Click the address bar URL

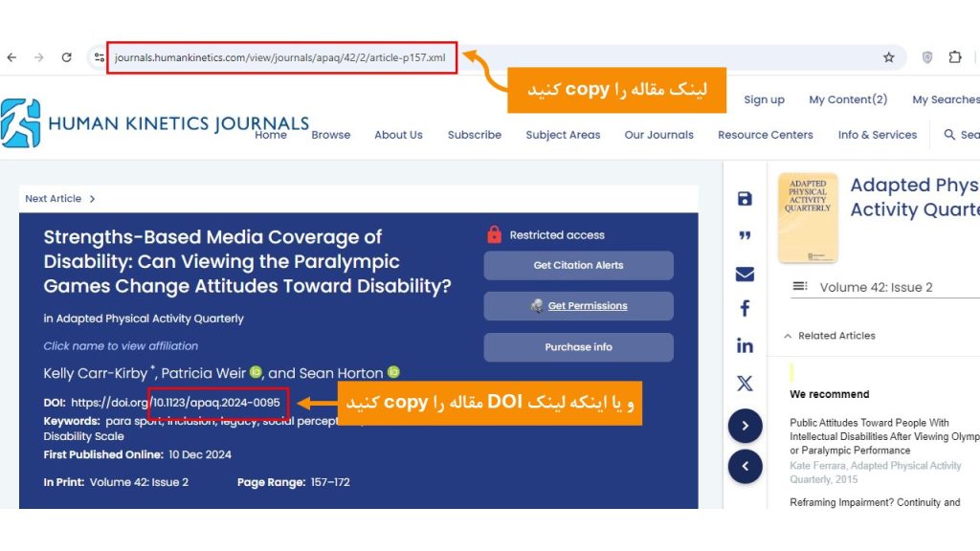[x=280, y=57]
